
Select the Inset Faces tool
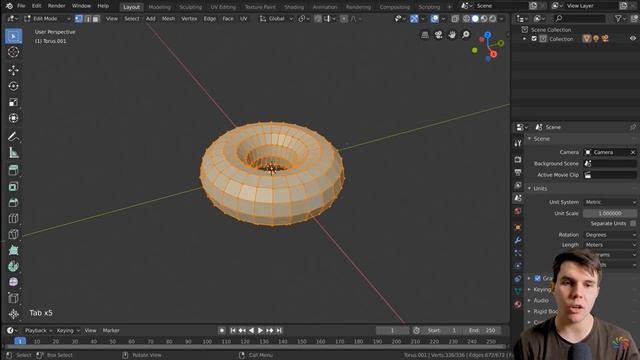[13, 187]
